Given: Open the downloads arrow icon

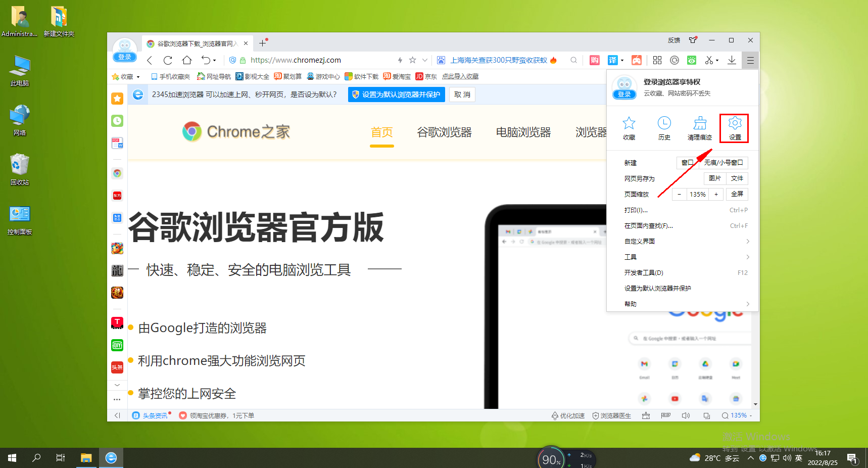Looking at the screenshot, I should coord(732,60).
